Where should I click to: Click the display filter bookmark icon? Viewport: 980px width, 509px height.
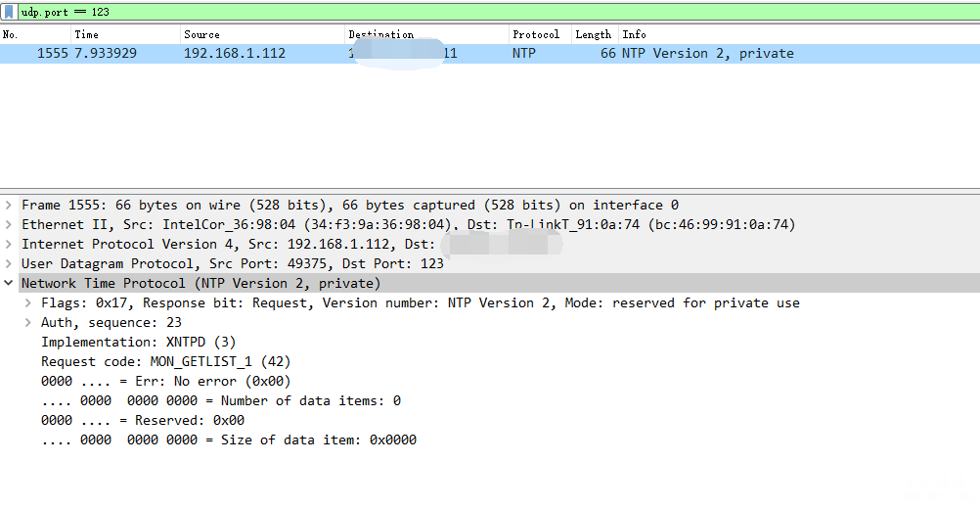pyautogui.click(x=9, y=12)
